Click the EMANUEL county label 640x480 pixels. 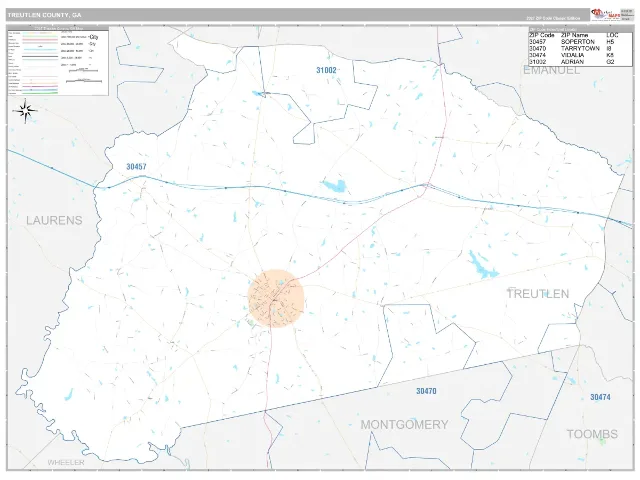[x=551, y=70]
